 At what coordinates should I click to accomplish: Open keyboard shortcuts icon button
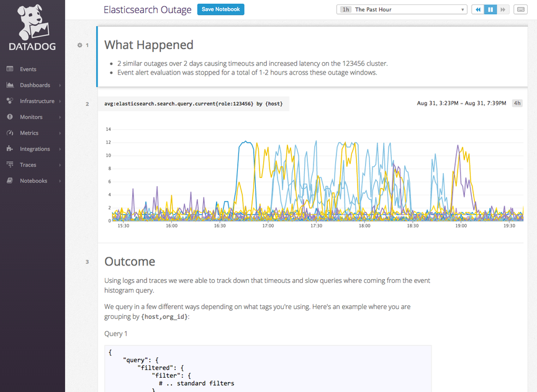[521, 10]
